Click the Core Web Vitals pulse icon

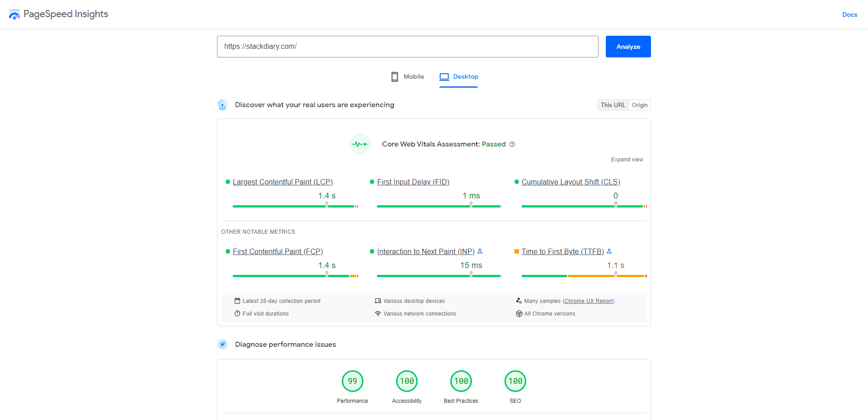[x=360, y=144]
